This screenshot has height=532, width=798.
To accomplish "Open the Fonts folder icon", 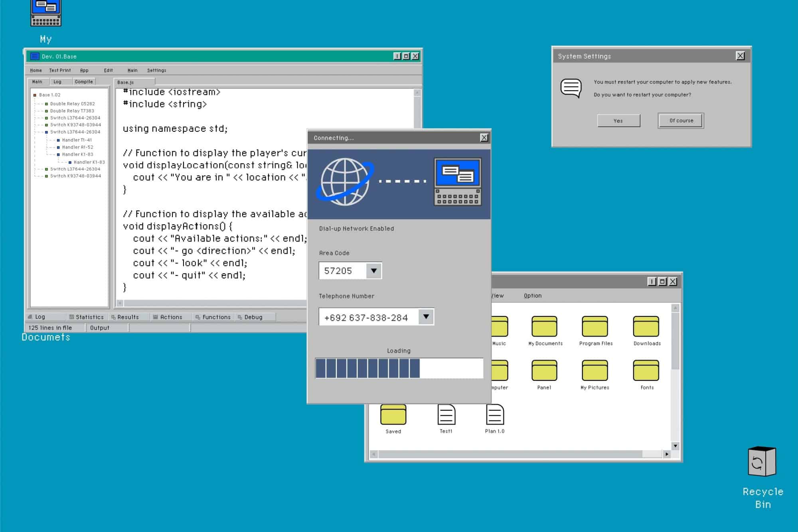I will coord(646,370).
